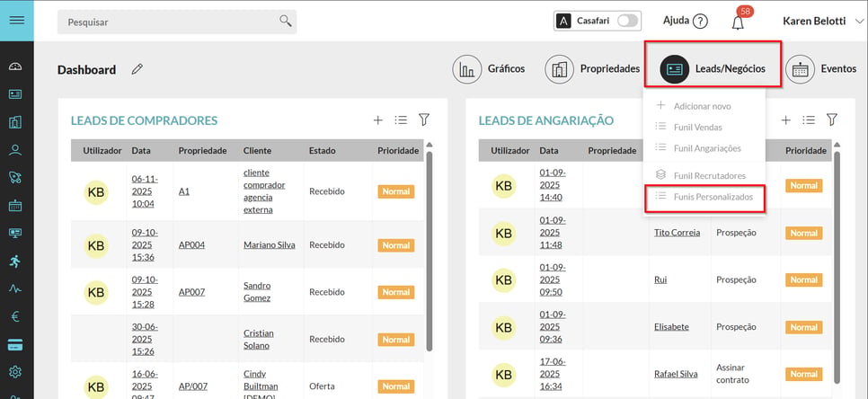Open sidebar calendar icon
This screenshot has height=399, width=868.
coord(15,205)
